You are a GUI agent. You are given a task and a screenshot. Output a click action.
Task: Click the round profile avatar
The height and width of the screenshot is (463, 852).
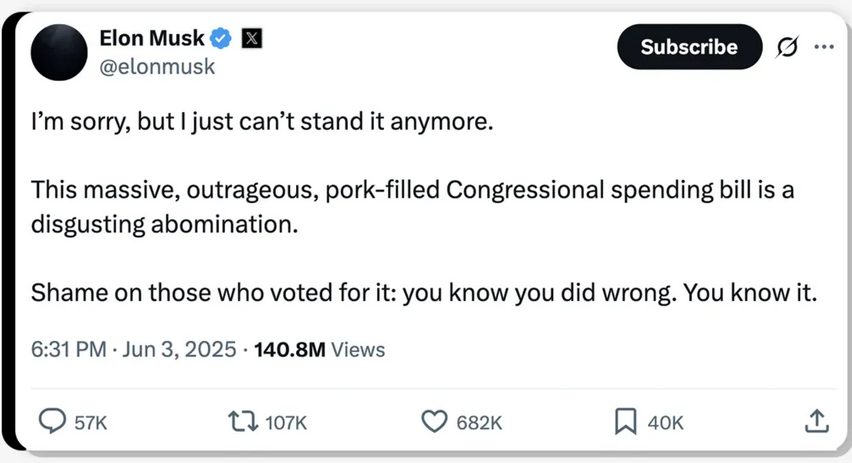[59, 52]
